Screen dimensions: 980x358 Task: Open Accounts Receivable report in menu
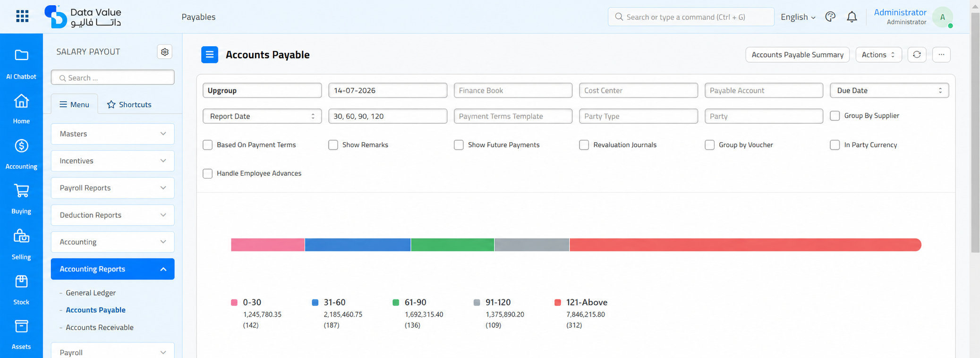(100, 327)
